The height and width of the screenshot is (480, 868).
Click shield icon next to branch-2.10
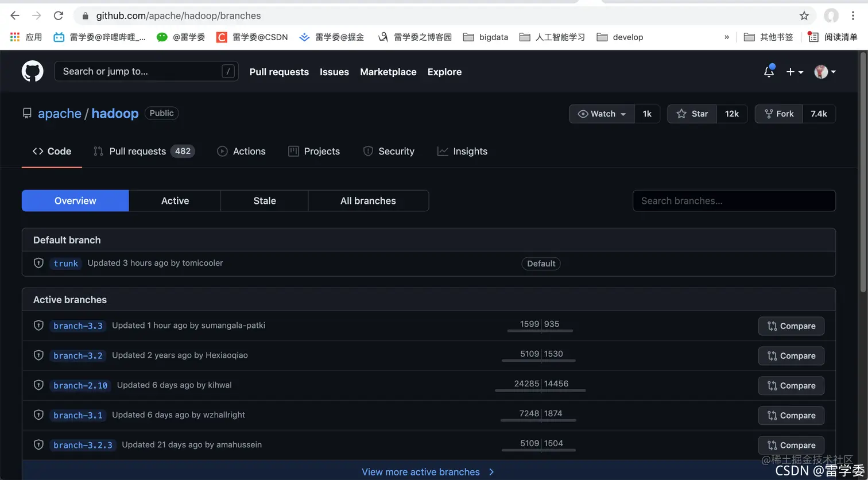pyautogui.click(x=38, y=385)
